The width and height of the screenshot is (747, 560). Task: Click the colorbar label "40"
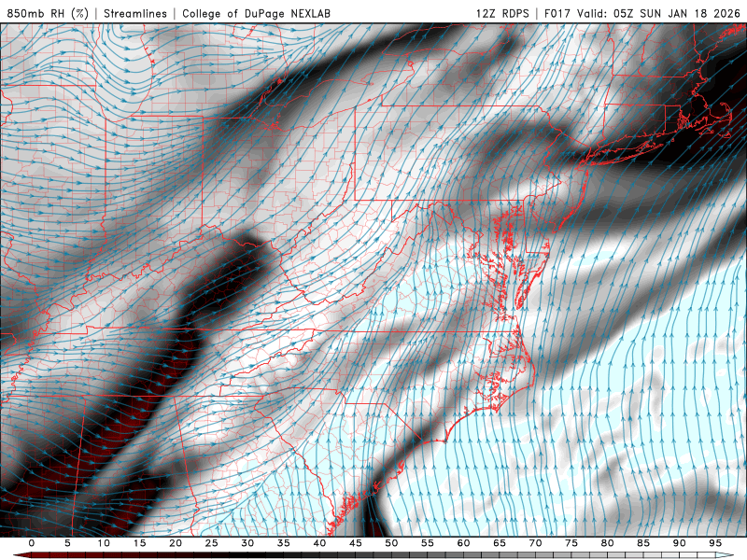click(319, 543)
